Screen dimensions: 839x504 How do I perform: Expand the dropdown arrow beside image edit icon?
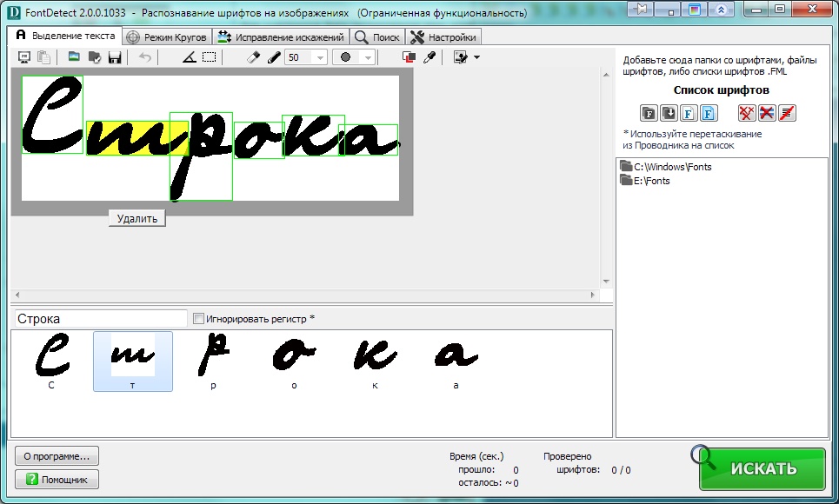tap(476, 57)
